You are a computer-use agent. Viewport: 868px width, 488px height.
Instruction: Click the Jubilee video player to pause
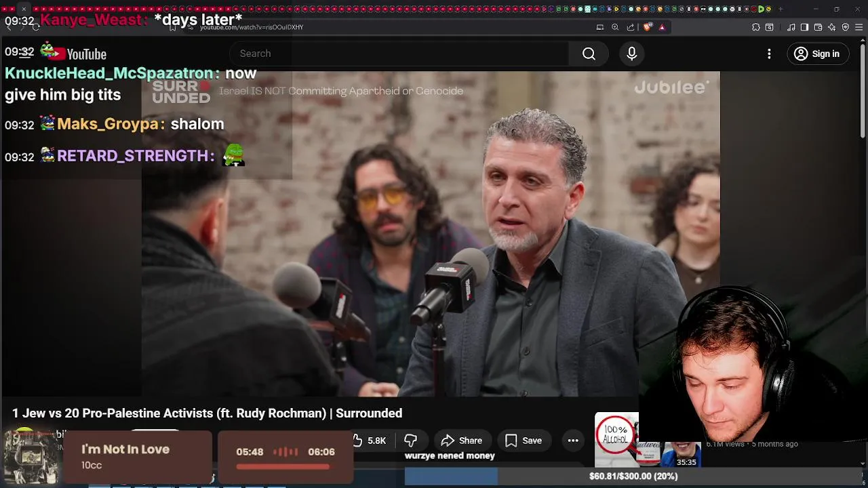tap(431, 234)
